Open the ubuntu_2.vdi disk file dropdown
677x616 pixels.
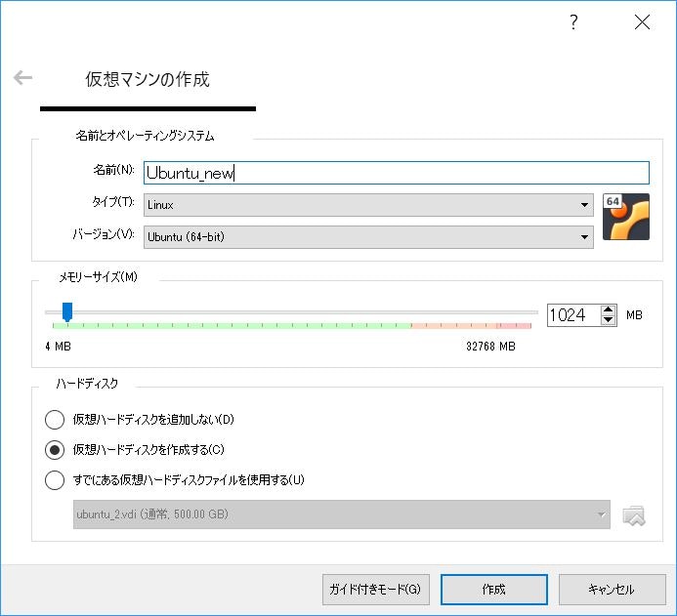(x=342, y=514)
